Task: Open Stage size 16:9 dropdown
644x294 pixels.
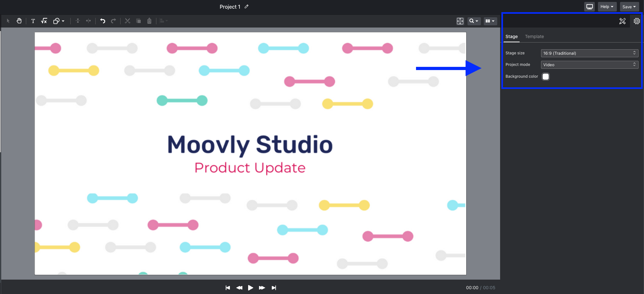Action: coord(590,53)
